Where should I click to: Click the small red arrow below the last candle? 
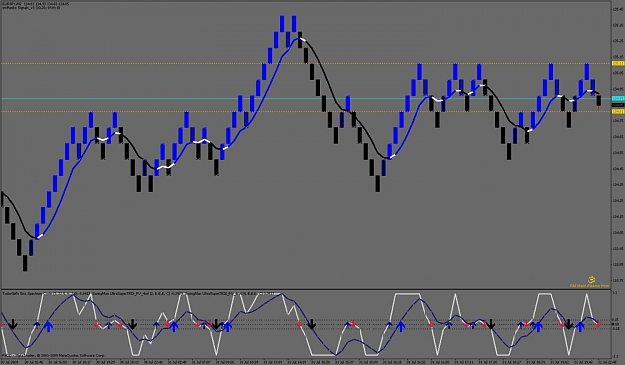pyautogui.click(x=599, y=108)
